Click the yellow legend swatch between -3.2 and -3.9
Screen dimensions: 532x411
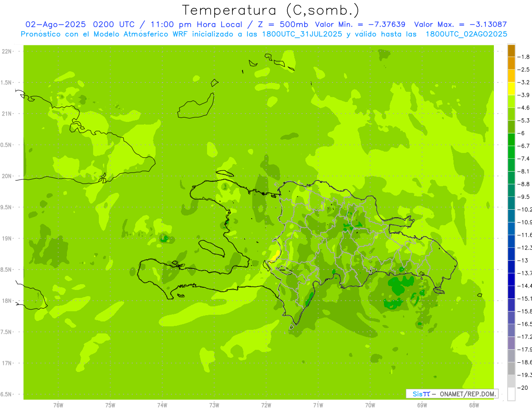[511, 88]
